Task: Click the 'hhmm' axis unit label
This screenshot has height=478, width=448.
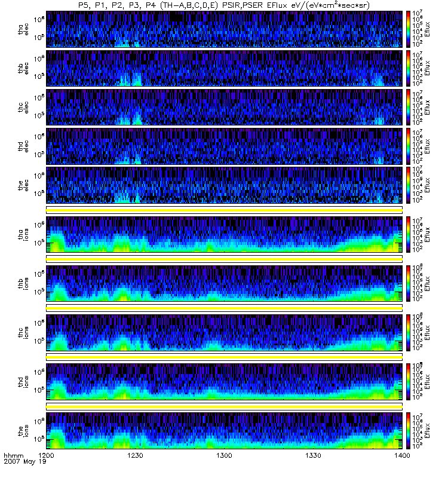Action: (x=13, y=456)
